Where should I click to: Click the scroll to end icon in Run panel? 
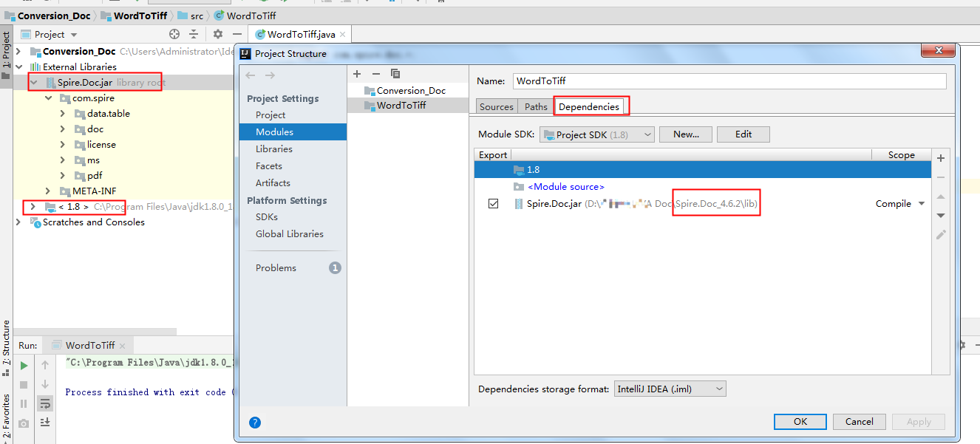pyautogui.click(x=45, y=422)
